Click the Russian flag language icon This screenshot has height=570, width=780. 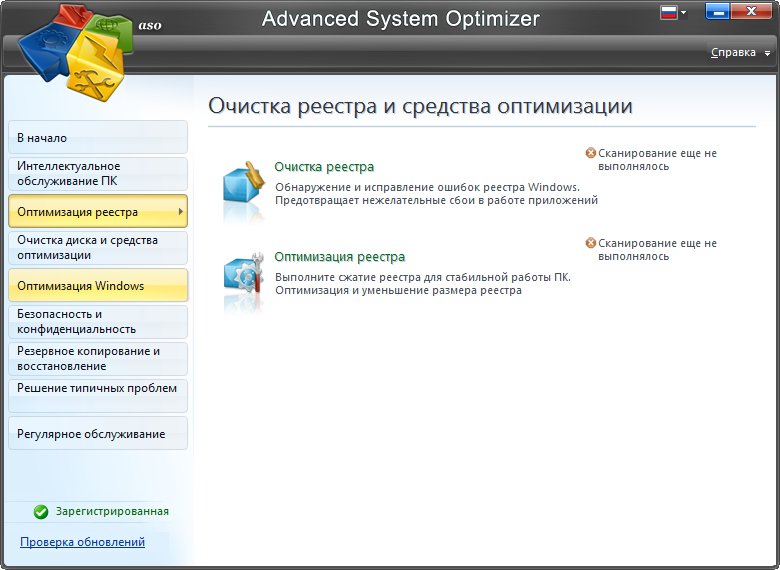pos(669,12)
